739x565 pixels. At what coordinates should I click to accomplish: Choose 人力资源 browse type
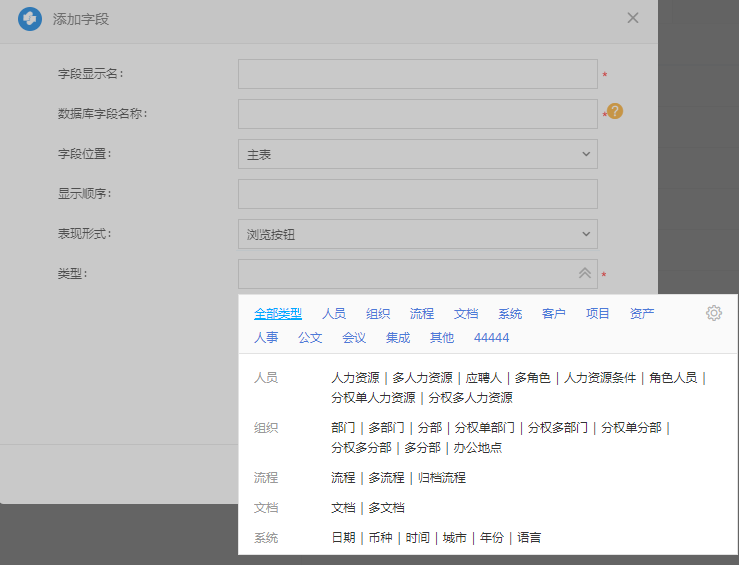pos(355,378)
